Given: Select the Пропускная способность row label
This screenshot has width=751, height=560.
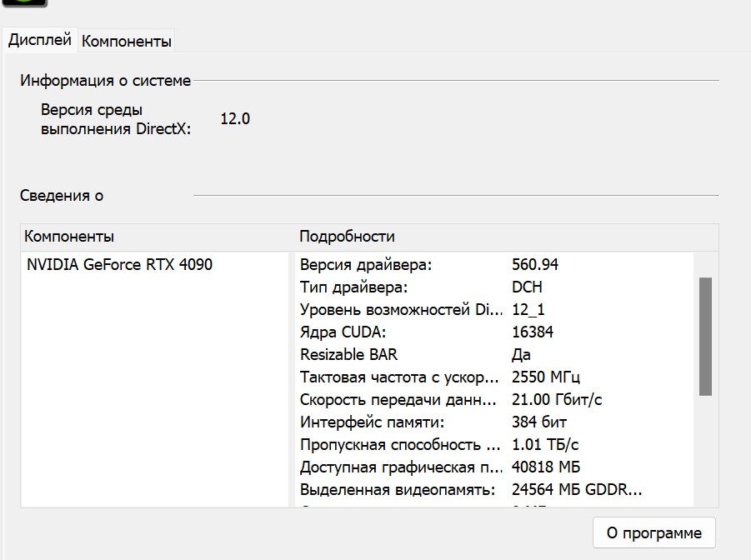Looking at the screenshot, I should [400, 444].
